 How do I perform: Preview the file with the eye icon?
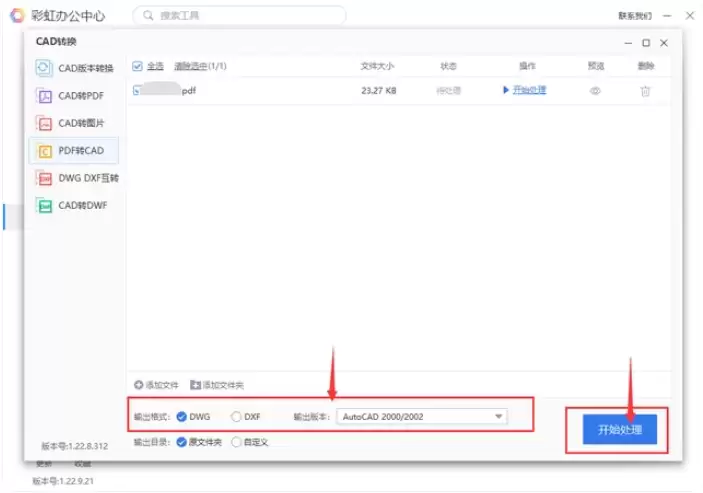pyautogui.click(x=595, y=90)
